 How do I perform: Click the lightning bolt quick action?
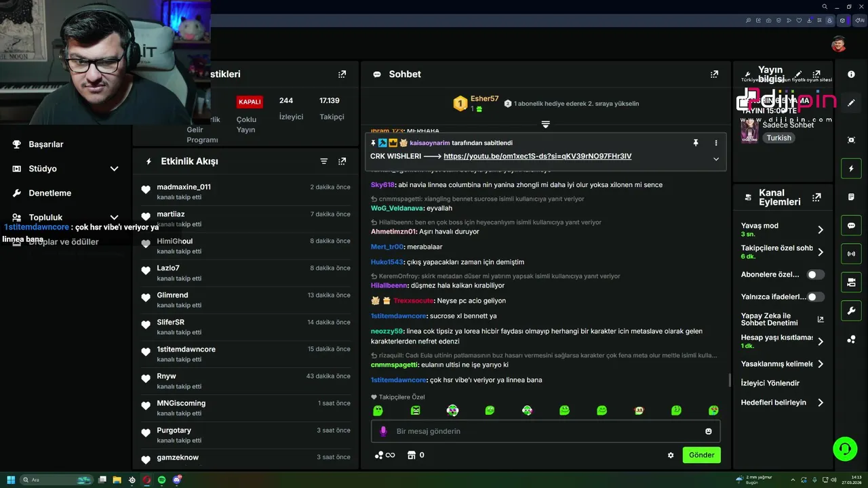click(x=851, y=168)
